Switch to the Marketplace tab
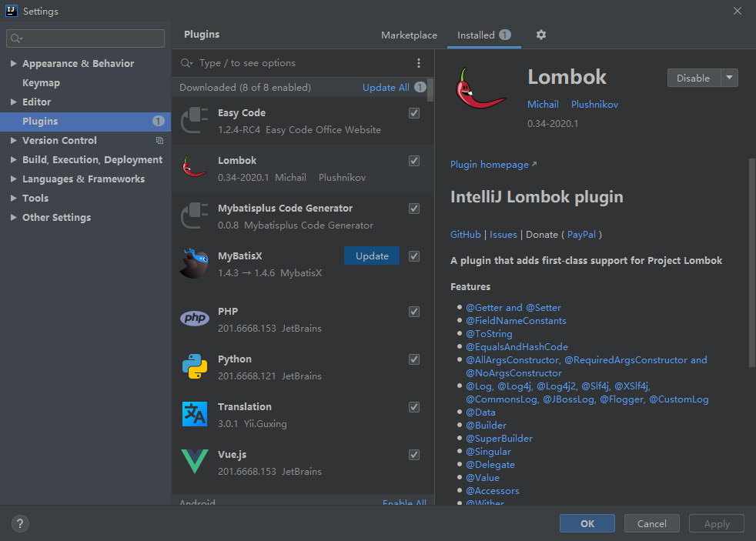 [409, 35]
